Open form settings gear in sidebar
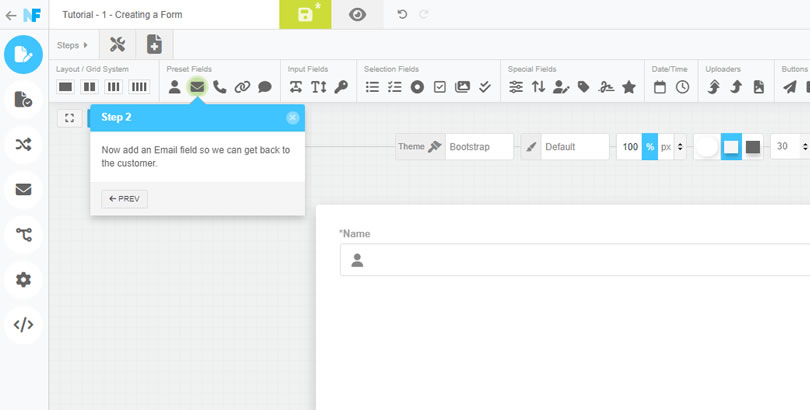Image resolution: width=810 pixels, height=410 pixels. click(x=23, y=280)
